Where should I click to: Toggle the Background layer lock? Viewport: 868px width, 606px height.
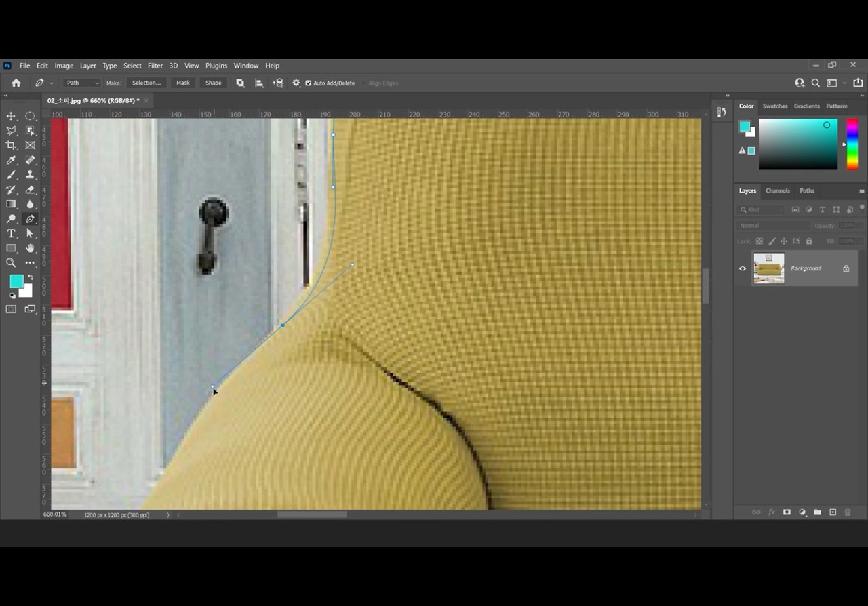[846, 268]
